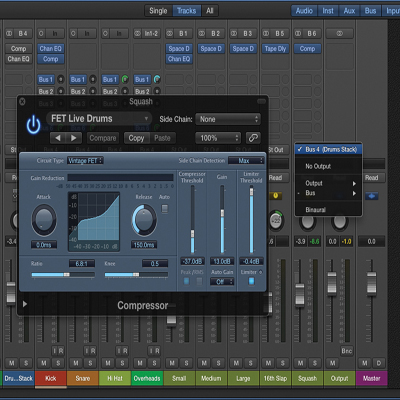
Task: Click the stereo mode icon on B4 channel
Action: click(9, 33)
